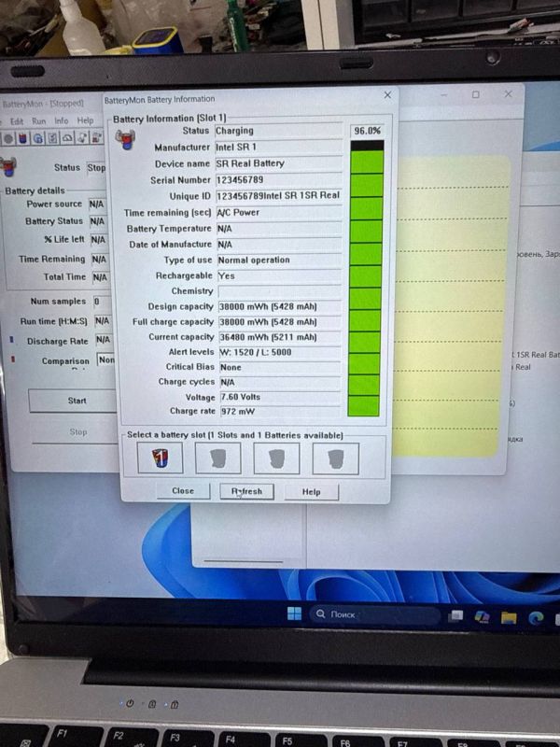Click the taskbar search box Поиск

[375, 614]
